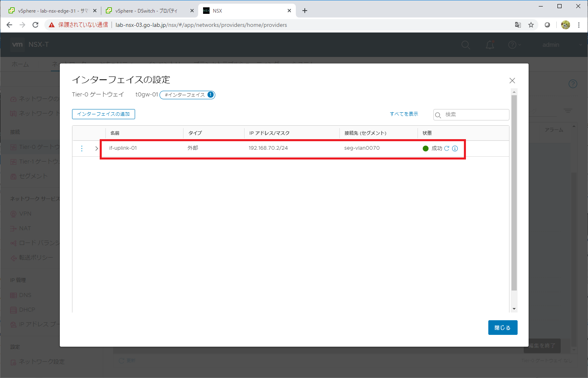Expand the if-uplink-01 row chevron

96,149
